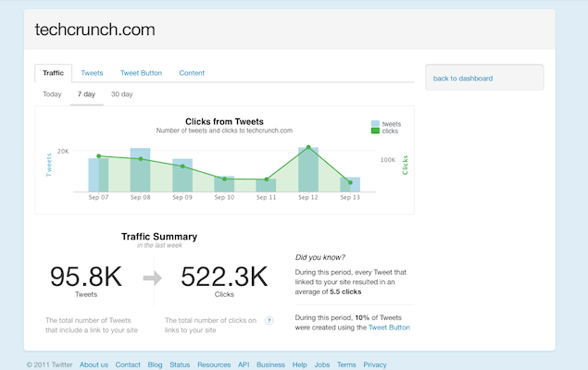This screenshot has width=588, height=370.
Task: Open the Business footer link
Action: tap(270, 364)
